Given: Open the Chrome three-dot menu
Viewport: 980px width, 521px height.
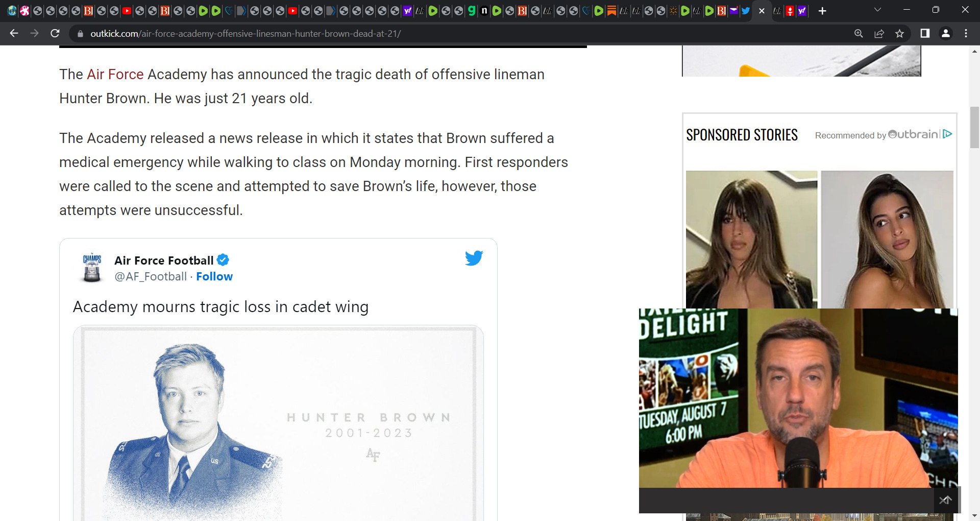Looking at the screenshot, I should (x=966, y=33).
